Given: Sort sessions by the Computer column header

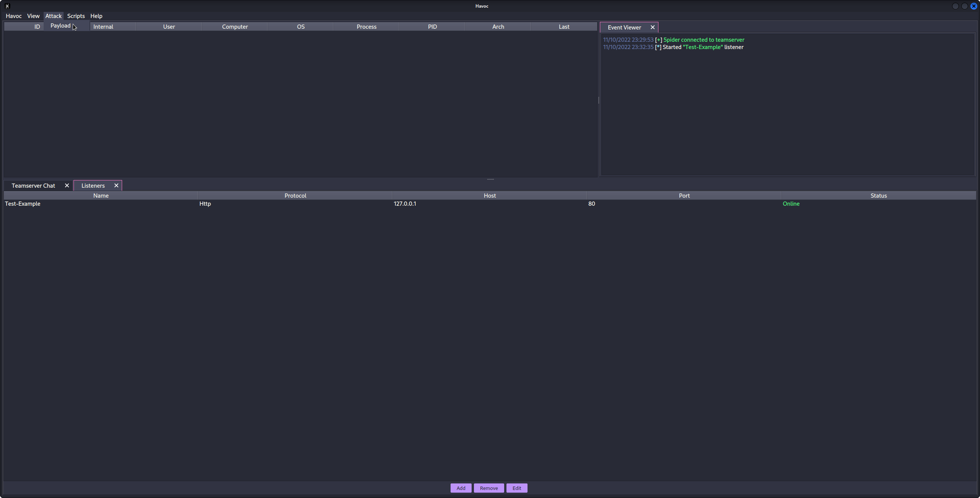Looking at the screenshot, I should point(235,27).
